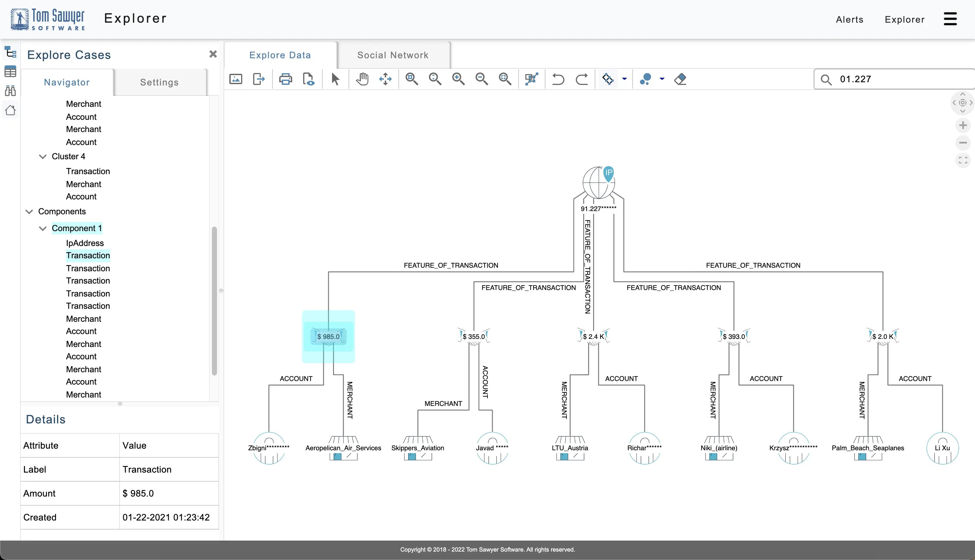Click the eraser/clear tool icon

[680, 79]
